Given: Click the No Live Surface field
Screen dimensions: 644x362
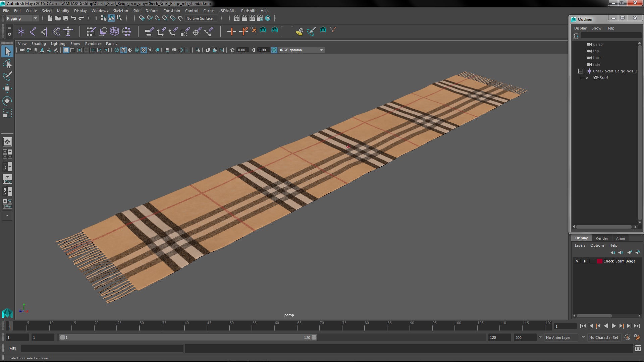Looking at the screenshot, I should [x=201, y=18].
